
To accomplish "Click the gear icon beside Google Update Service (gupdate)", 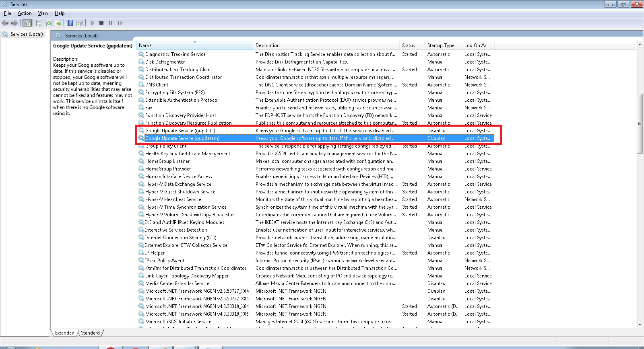I will [x=141, y=131].
